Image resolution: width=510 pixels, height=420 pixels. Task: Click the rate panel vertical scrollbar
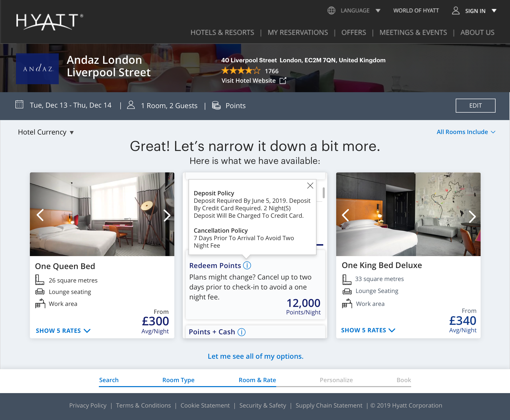coord(323,193)
